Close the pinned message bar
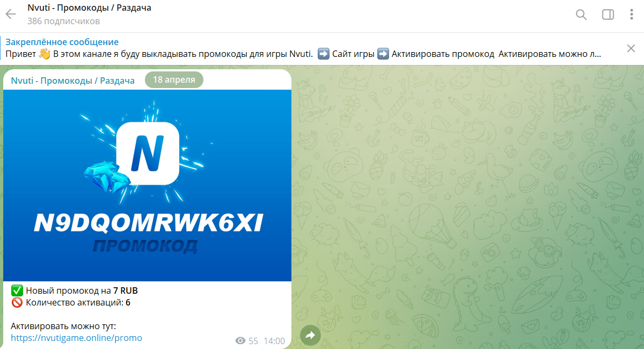Screen dimensions: 644x349 (x=631, y=48)
